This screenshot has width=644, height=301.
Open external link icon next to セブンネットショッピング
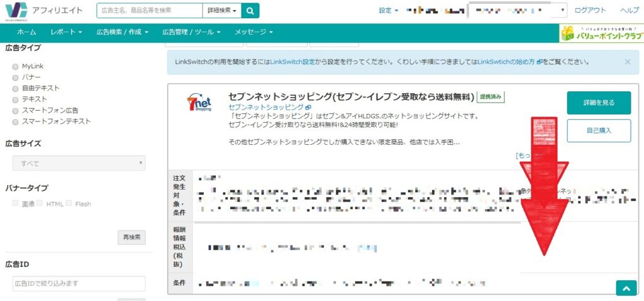(x=308, y=107)
